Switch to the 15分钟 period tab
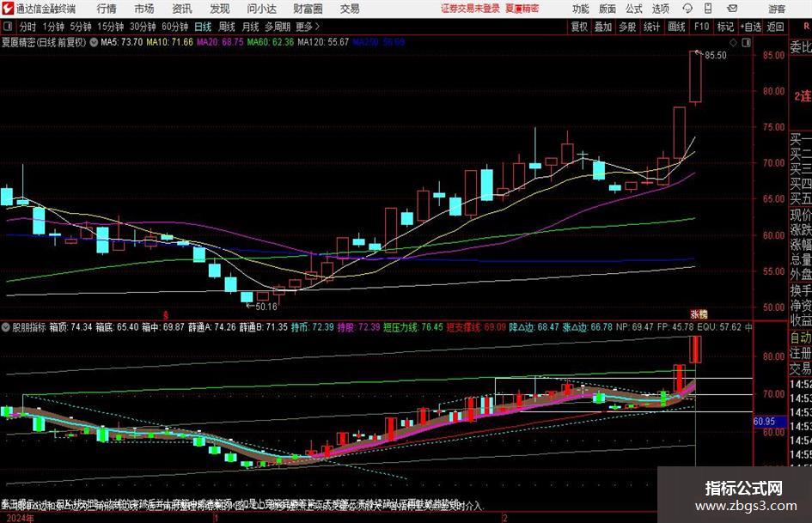Screen dimensions: 812x523 pyautogui.click(x=111, y=27)
